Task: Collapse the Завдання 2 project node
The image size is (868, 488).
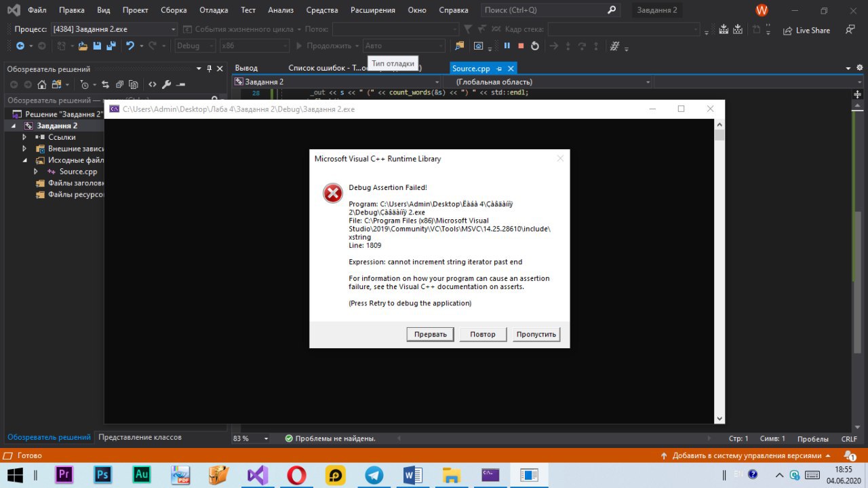Action: pyautogui.click(x=13, y=126)
